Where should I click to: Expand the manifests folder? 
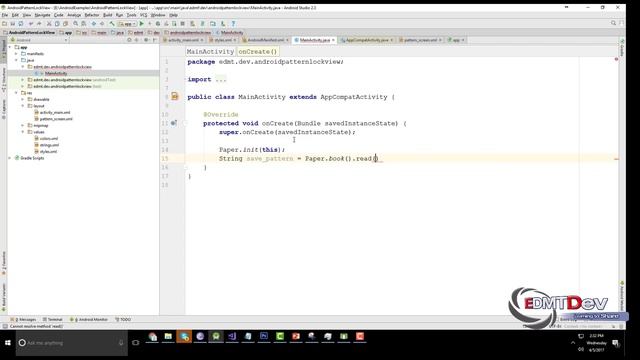(x=16, y=53)
